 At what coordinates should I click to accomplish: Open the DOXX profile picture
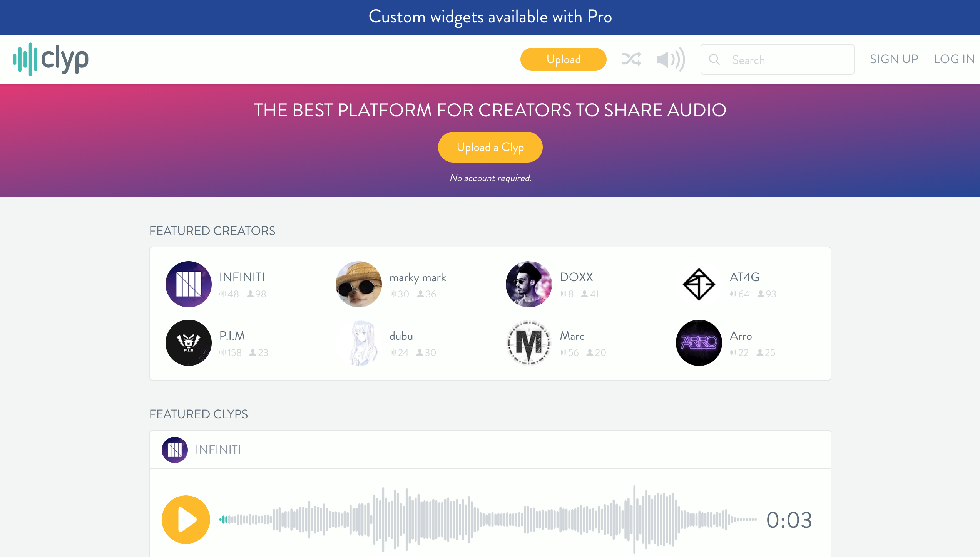click(528, 284)
